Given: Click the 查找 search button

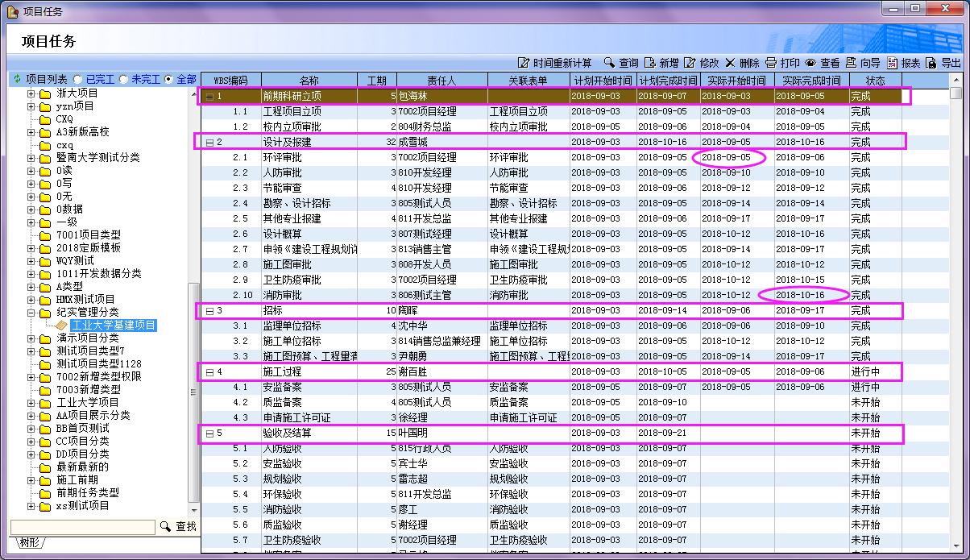Looking at the screenshot, I should pos(178,526).
